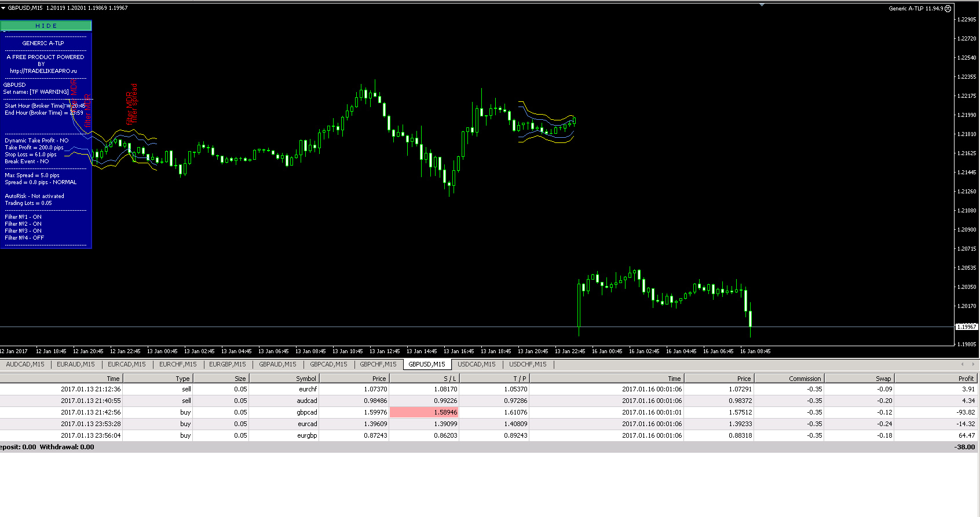Click the take profit value 1.61076
980x517 pixels.
point(515,412)
